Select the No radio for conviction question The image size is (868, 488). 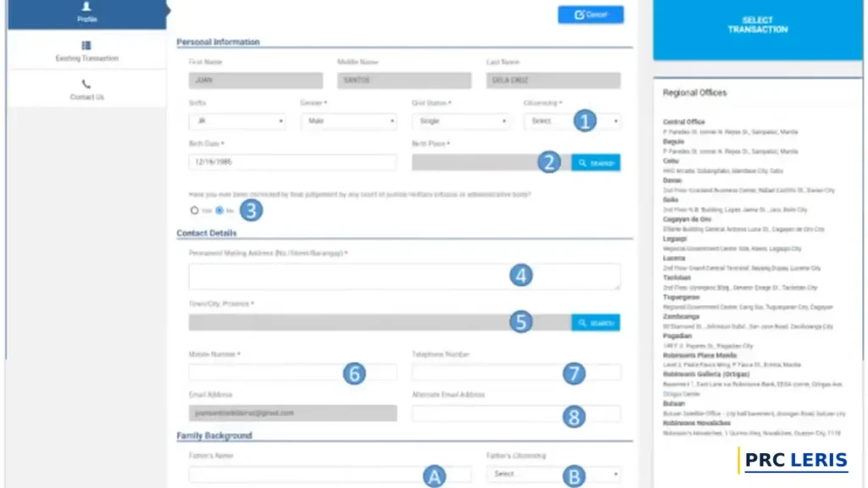pyautogui.click(x=220, y=210)
